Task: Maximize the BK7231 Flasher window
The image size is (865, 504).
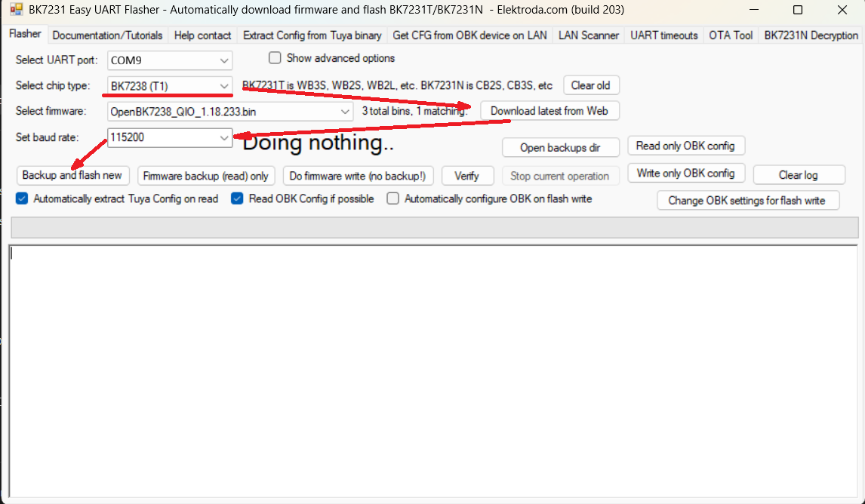Action: 797,10
